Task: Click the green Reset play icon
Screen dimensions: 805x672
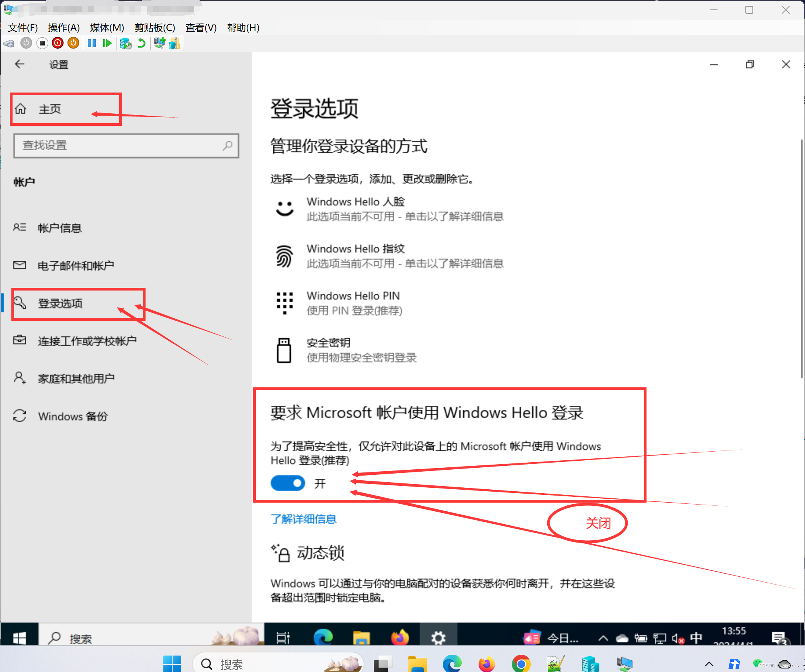Action: 107,43
